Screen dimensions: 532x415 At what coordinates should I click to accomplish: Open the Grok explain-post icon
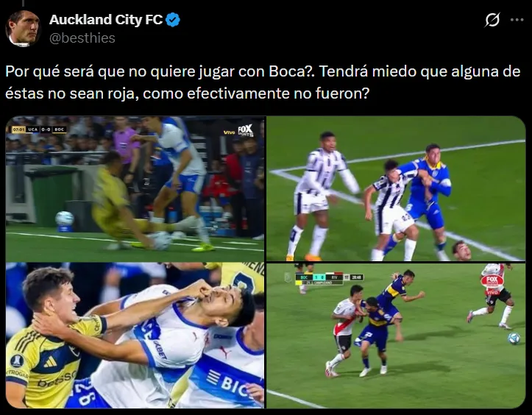[492, 20]
